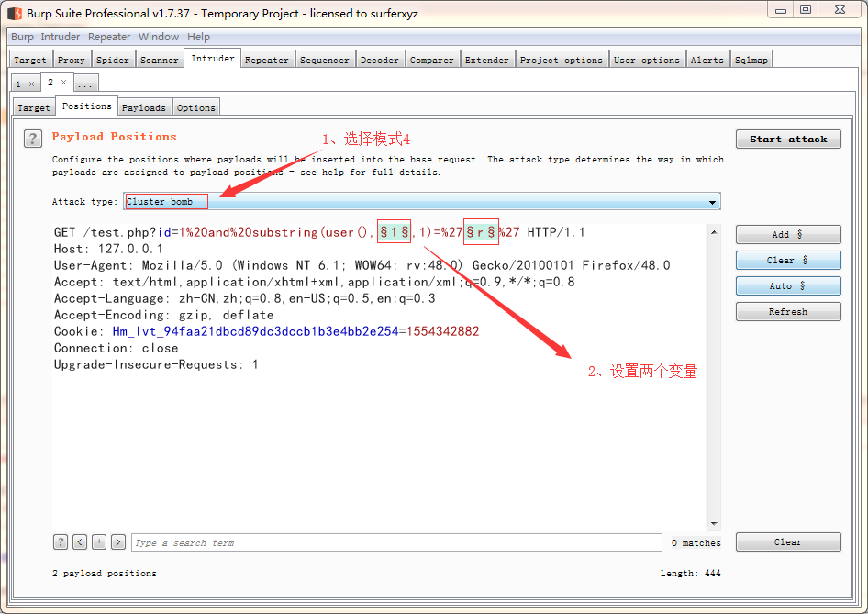Switch to the Sequencer tab
Screen dimensions: 868x614
click(x=325, y=60)
